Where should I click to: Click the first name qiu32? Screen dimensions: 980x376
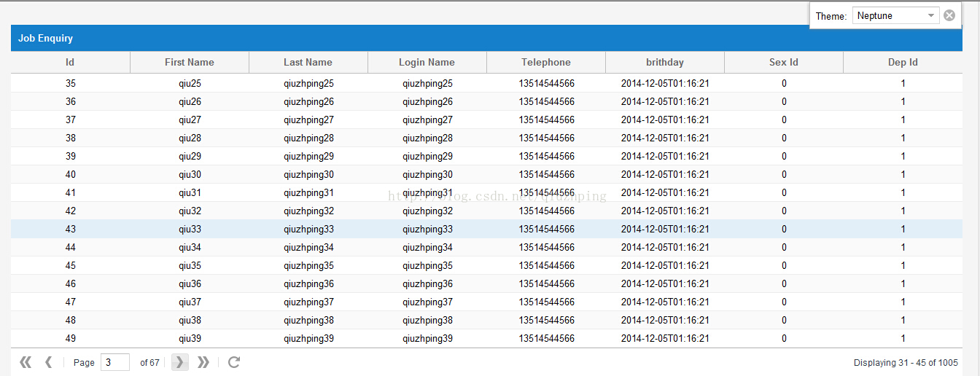tap(190, 211)
